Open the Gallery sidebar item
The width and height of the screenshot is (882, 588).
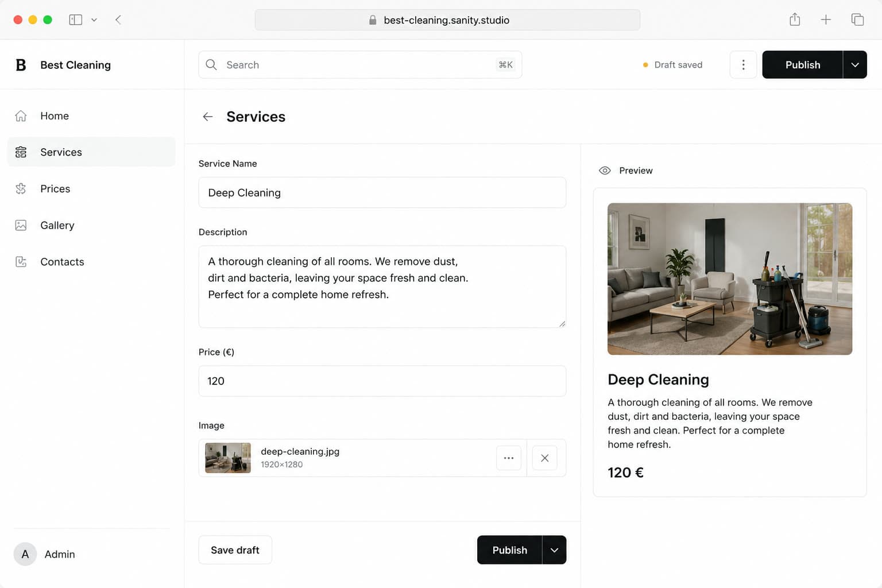tap(91, 225)
